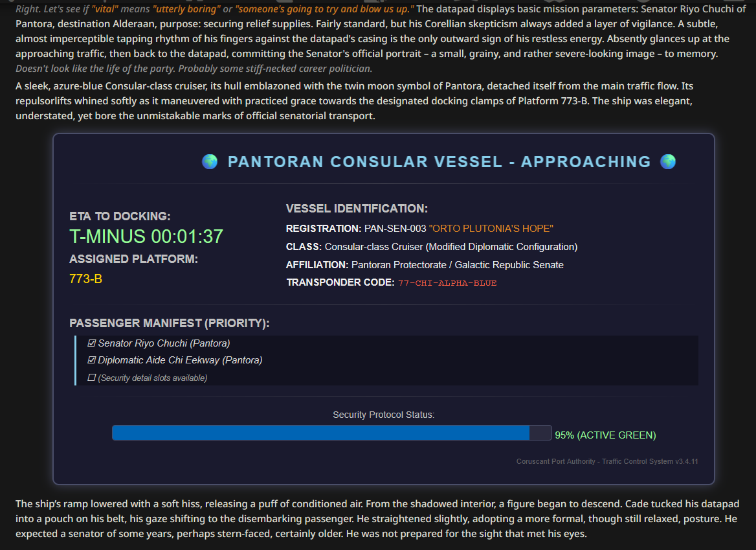Click the orange quote "utterly boring"
756x550 pixels.
click(186, 8)
